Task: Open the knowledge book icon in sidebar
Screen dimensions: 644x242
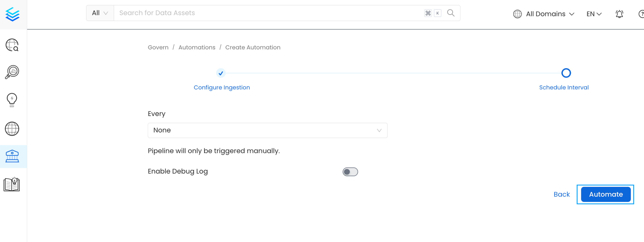Action: [x=12, y=184]
